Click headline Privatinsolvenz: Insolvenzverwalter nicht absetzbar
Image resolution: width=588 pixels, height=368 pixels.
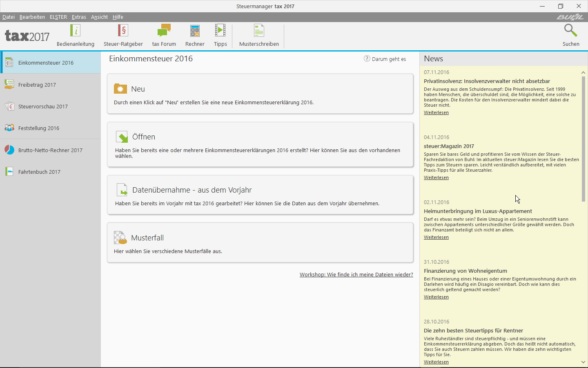pos(487,81)
